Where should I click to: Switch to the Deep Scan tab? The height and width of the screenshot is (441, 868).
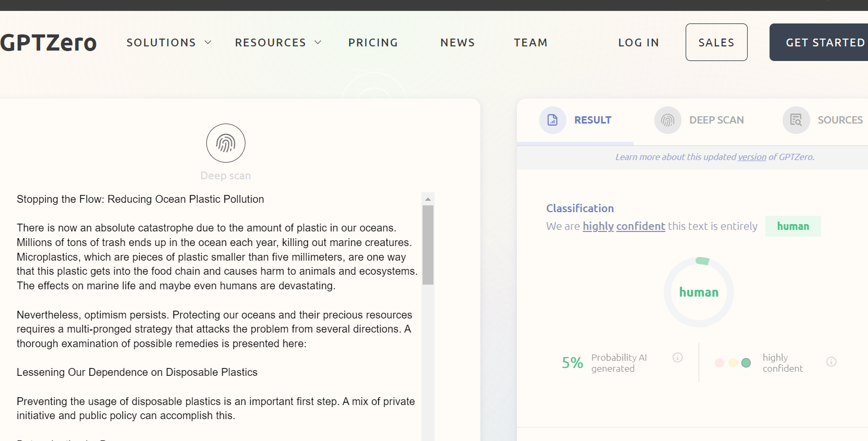(716, 120)
